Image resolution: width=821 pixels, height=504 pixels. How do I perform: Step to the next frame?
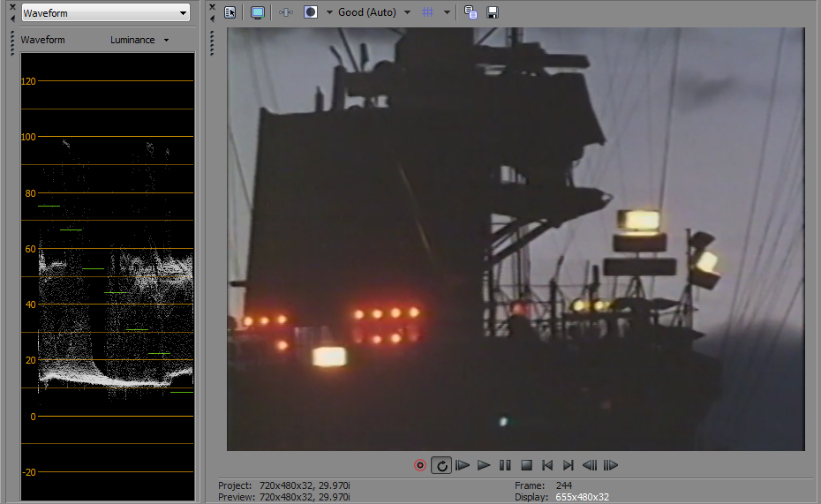tap(610, 465)
